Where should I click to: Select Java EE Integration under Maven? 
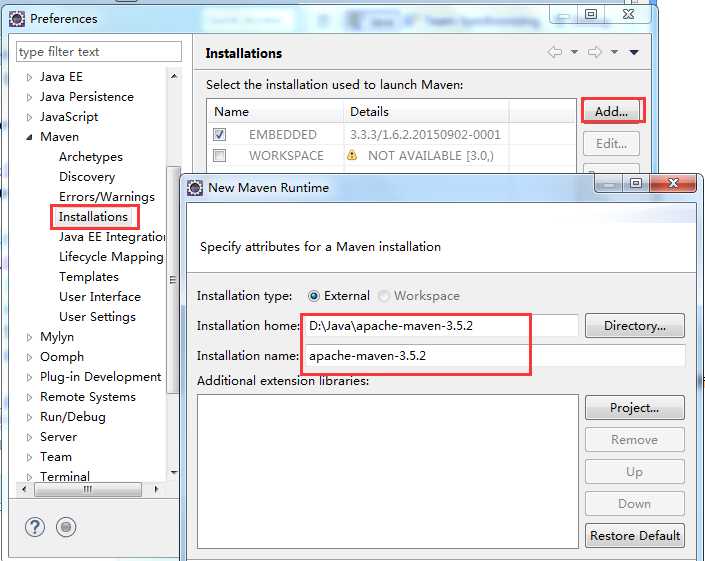112,237
